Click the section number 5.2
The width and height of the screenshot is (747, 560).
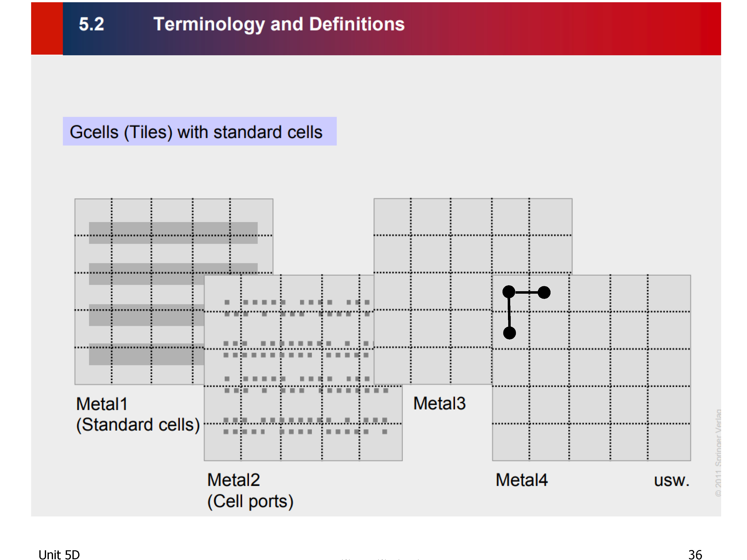pos(92,24)
